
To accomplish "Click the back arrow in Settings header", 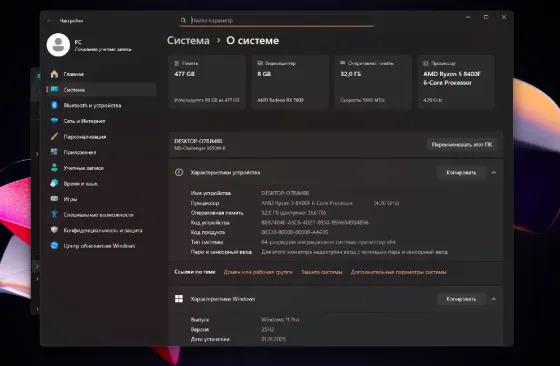I will (49, 21).
